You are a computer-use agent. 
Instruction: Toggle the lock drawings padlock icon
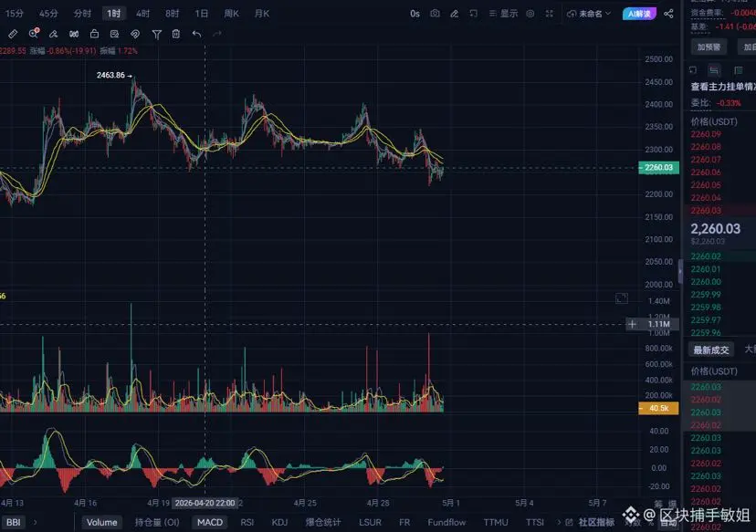pos(95,34)
